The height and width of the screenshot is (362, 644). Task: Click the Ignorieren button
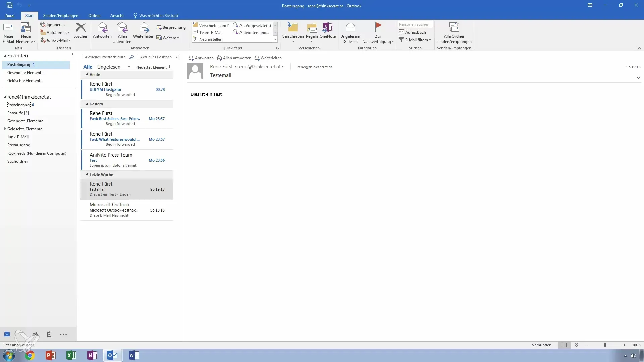(x=53, y=25)
